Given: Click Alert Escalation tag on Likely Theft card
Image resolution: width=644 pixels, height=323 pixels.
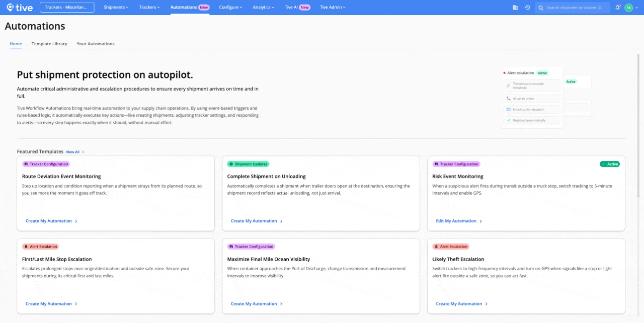Looking at the screenshot, I should click(451, 247).
